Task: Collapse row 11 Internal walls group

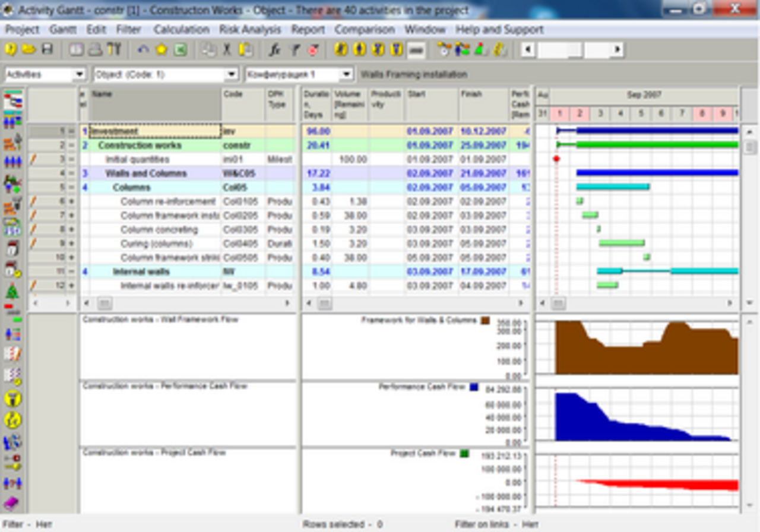Action: click(x=71, y=272)
